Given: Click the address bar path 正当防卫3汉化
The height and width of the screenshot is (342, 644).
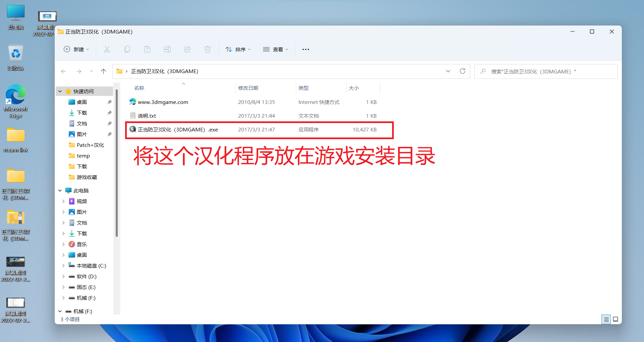Looking at the screenshot, I should (165, 71).
